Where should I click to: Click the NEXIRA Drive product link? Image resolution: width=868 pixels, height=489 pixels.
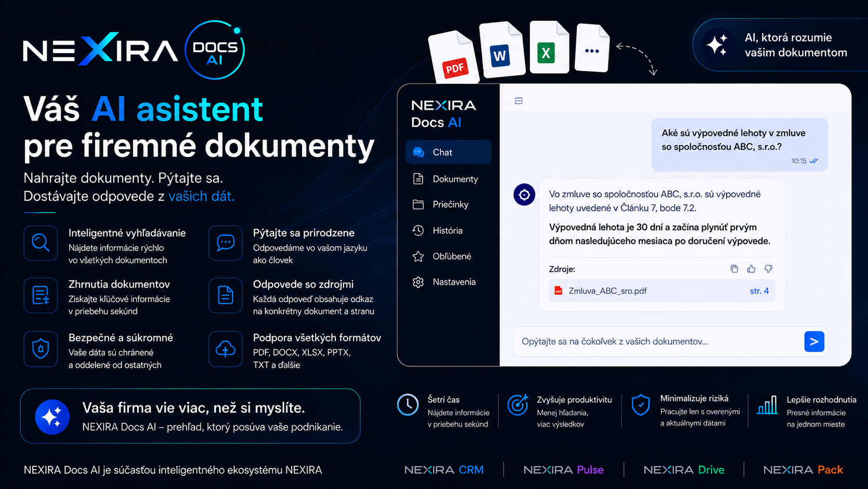pyautogui.click(x=684, y=470)
